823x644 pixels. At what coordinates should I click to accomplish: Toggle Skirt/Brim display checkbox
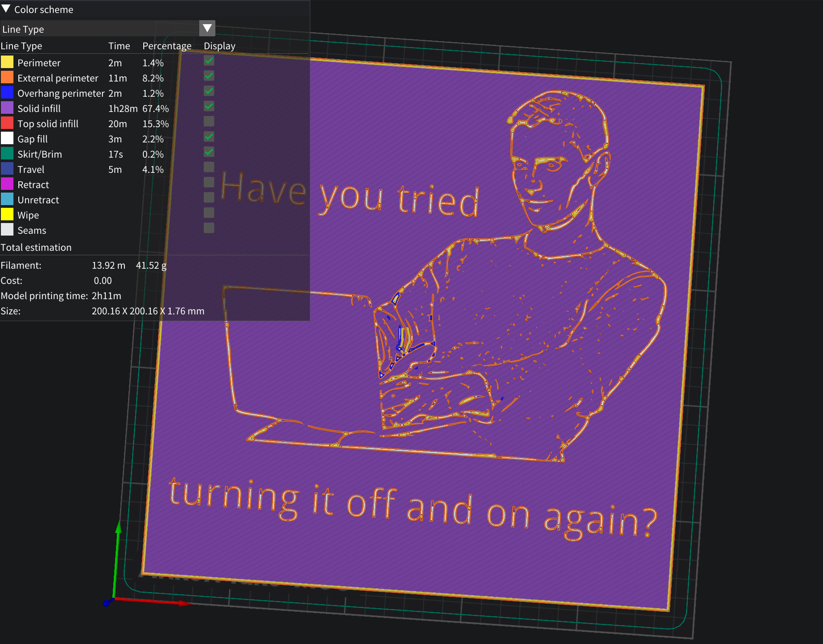tap(209, 152)
